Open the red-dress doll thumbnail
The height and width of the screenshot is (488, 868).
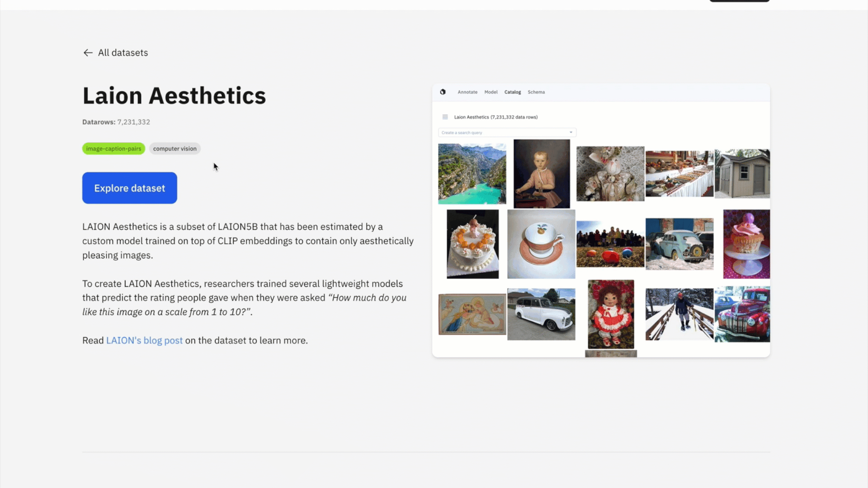point(611,314)
